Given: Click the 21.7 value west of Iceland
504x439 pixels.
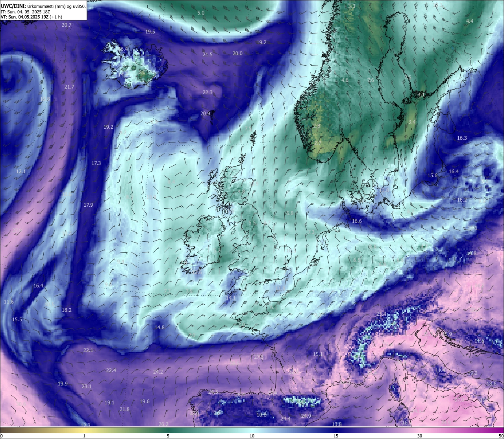Looking at the screenshot, I should tap(69, 87).
